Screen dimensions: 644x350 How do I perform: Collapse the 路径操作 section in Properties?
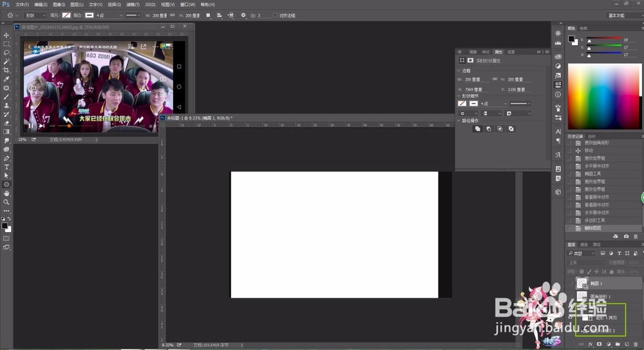[459, 121]
